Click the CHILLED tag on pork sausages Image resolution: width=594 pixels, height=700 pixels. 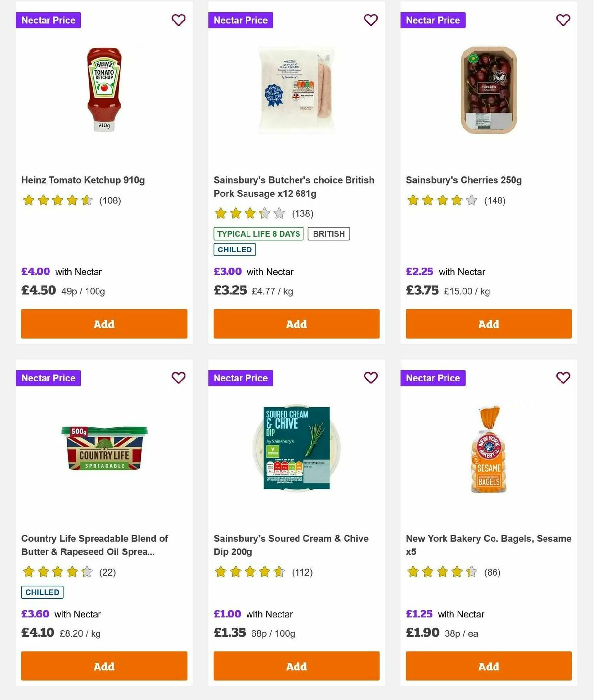[235, 250]
